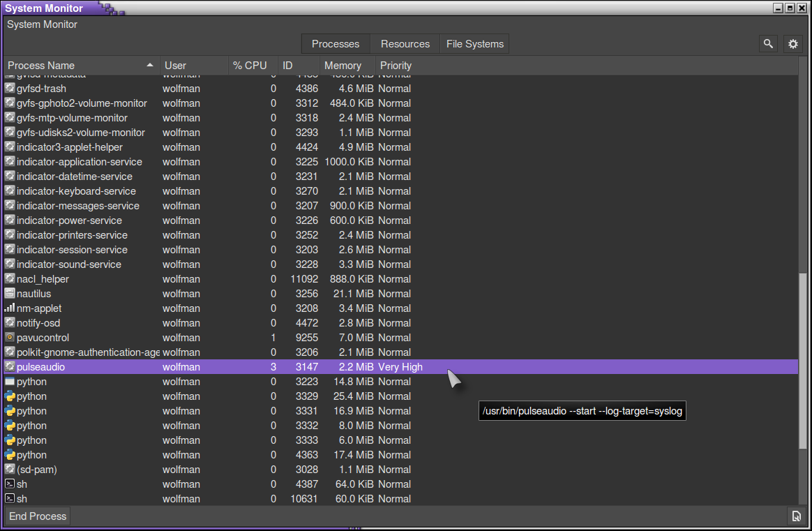
Task: Toggle sort order on Process Name column
Action: (x=81, y=66)
